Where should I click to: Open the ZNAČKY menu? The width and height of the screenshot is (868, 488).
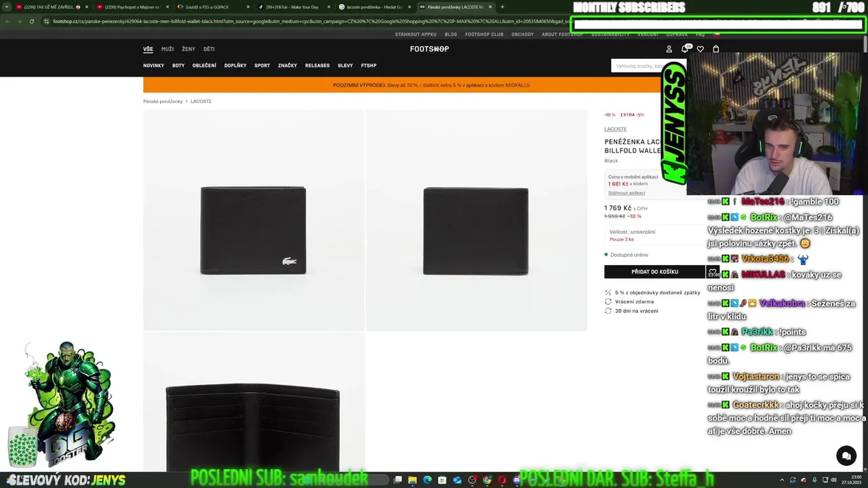coord(288,66)
